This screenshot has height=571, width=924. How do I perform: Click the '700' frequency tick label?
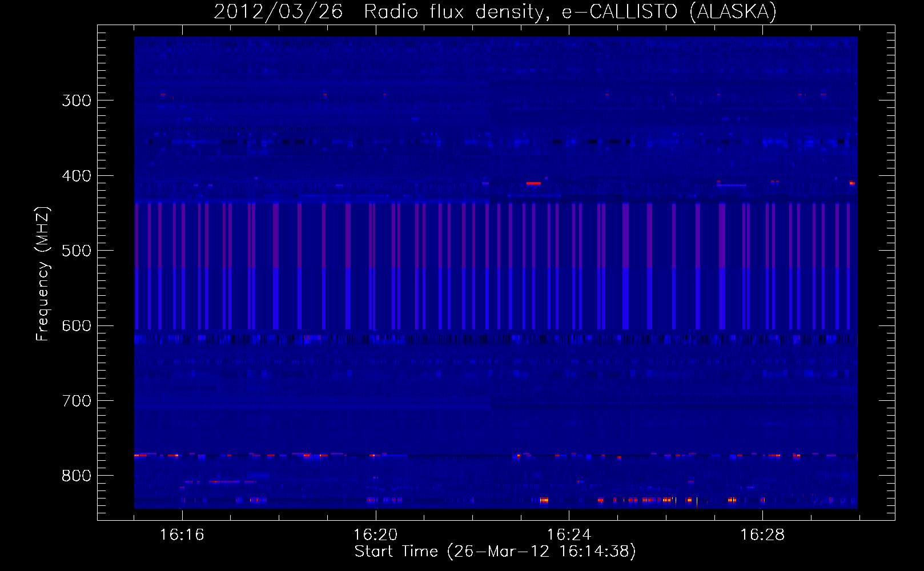click(77, 401)
